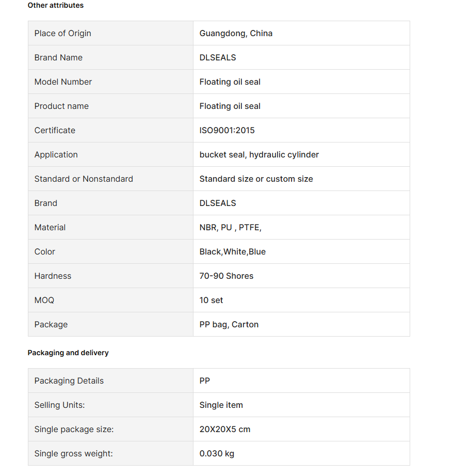This screenshot has width=453, height=476.
Task: Click the '70-90 Shores' hardness value
Action: tap(226, 276)
